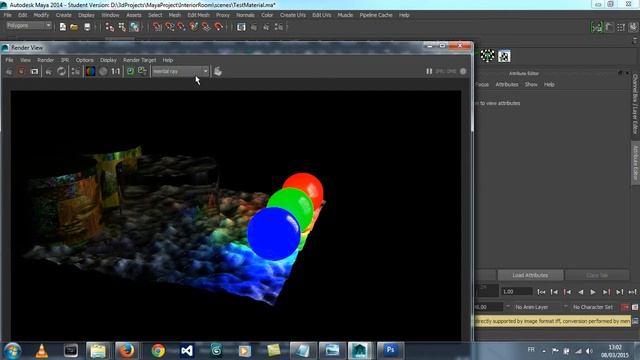
Task: Open the Attributes menu in Attribute Editor
Action: (x=507, y=84)
